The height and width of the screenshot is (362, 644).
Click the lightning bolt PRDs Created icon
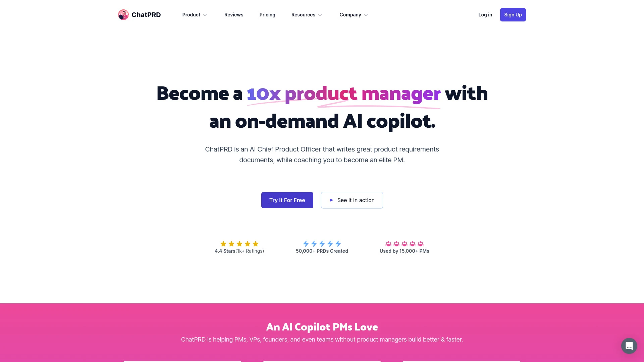coord(322,244)
